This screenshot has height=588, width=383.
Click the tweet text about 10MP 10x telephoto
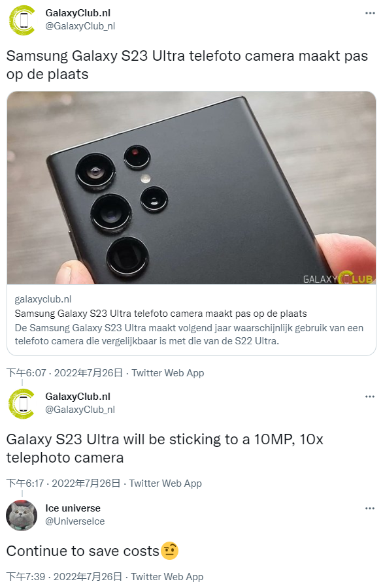[x=165, y=448]
